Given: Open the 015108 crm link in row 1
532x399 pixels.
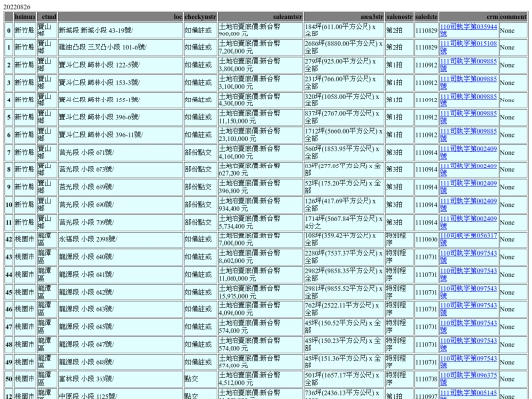Looking at the screenshot, I should click(x=468, y=47).
